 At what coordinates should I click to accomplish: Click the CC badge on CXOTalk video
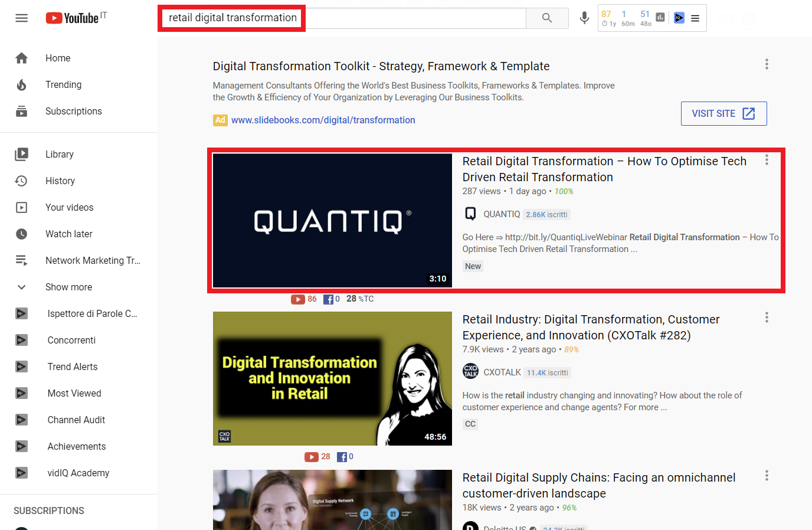click(x=470, y=424)
